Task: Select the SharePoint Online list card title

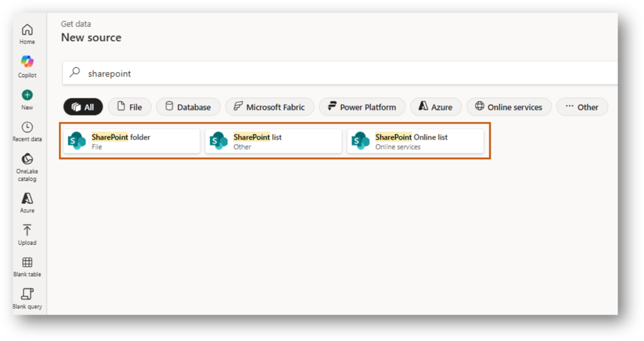Action: point(411,137)
